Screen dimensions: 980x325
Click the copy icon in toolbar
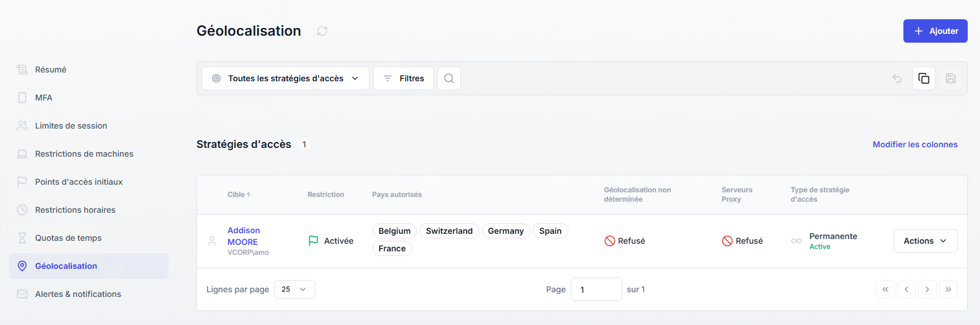click(924, 78)
